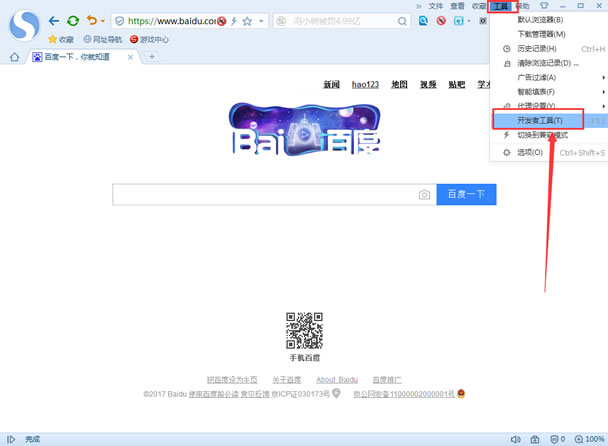Open the 查看 menu
Screen dimensions: 608x446
458,6
